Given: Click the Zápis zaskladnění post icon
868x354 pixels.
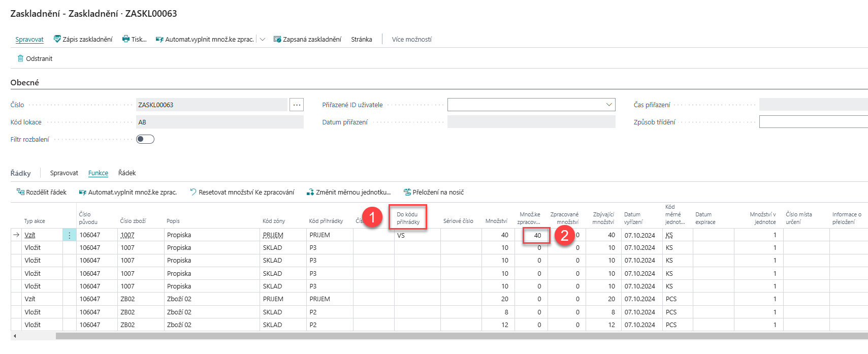Looking at the screenshot, I should (x=57, y=39).
